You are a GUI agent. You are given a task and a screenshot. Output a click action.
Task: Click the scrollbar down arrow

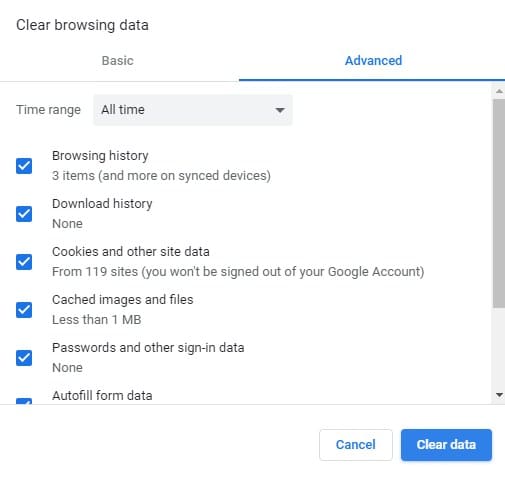(x=499, y=395)
